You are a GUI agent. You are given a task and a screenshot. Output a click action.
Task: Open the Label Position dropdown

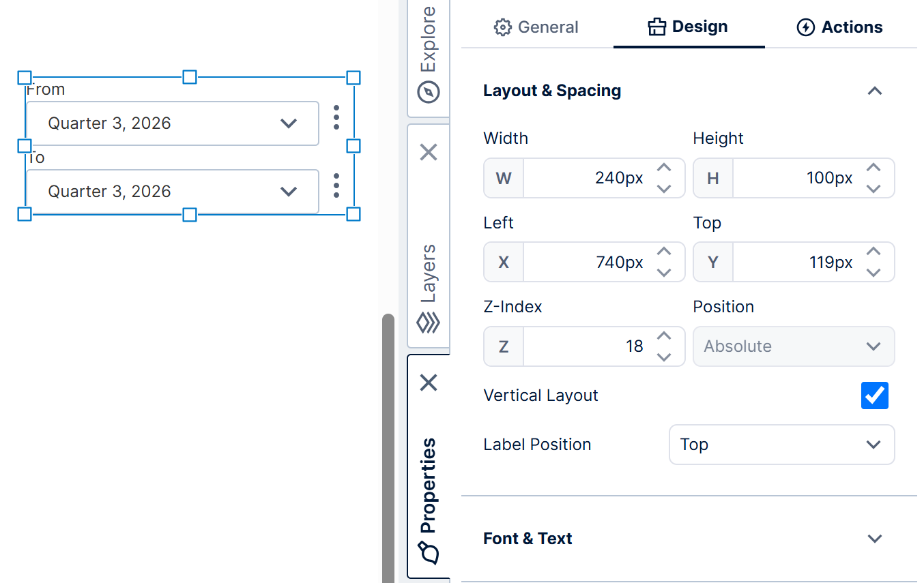[781, 445]
